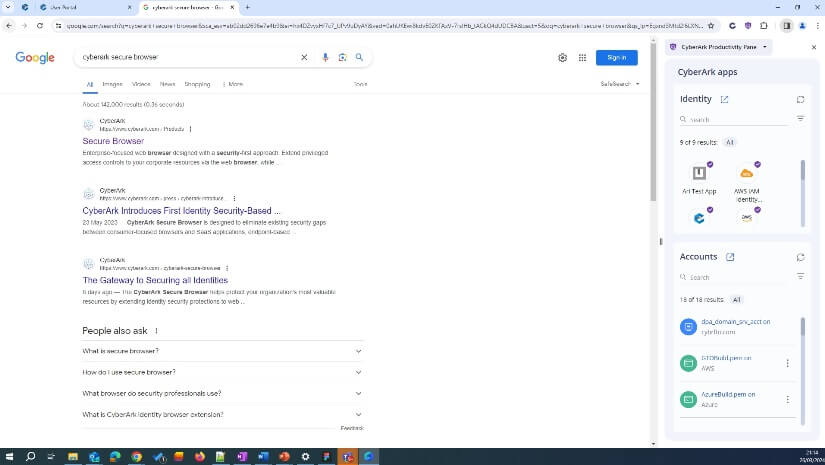Open the "Secure Browser" search result link
This screenshot has height=465, width=825.
click(113, 141)
